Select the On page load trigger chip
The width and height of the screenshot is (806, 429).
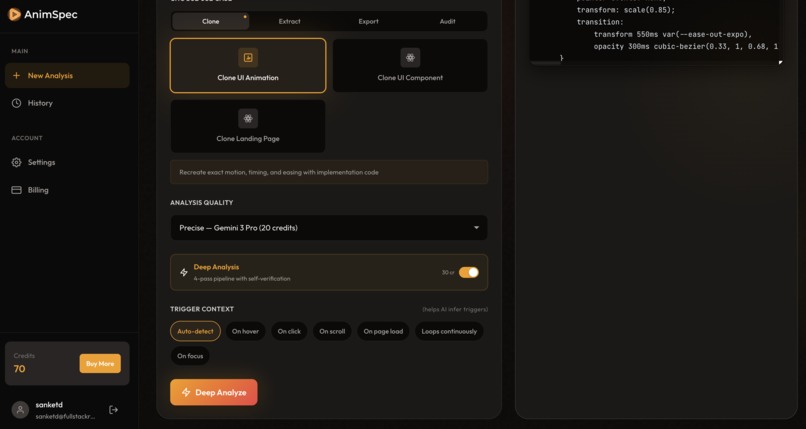[x=383, y=331]
